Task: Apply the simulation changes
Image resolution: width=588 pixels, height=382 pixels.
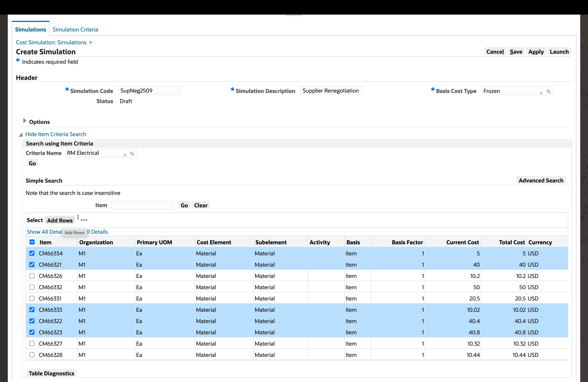Action: pos(536,52)
